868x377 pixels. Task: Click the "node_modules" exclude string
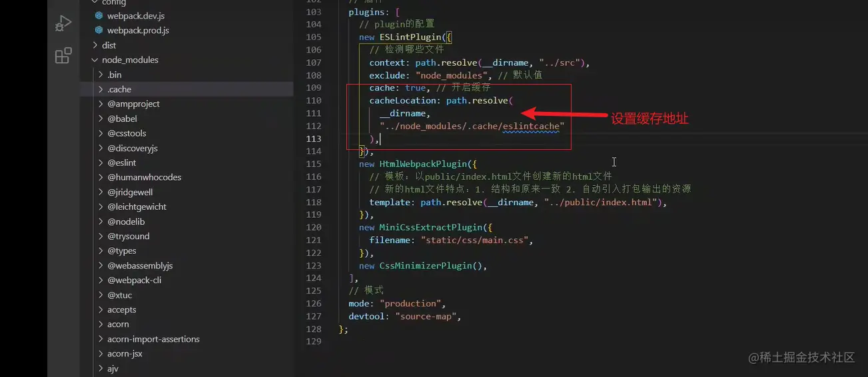pyautogui.click(x=451, y=75)
